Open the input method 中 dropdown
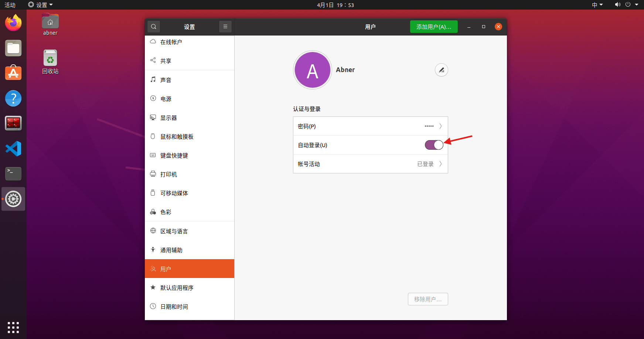The image size is (644, 339). pos(597,5)
